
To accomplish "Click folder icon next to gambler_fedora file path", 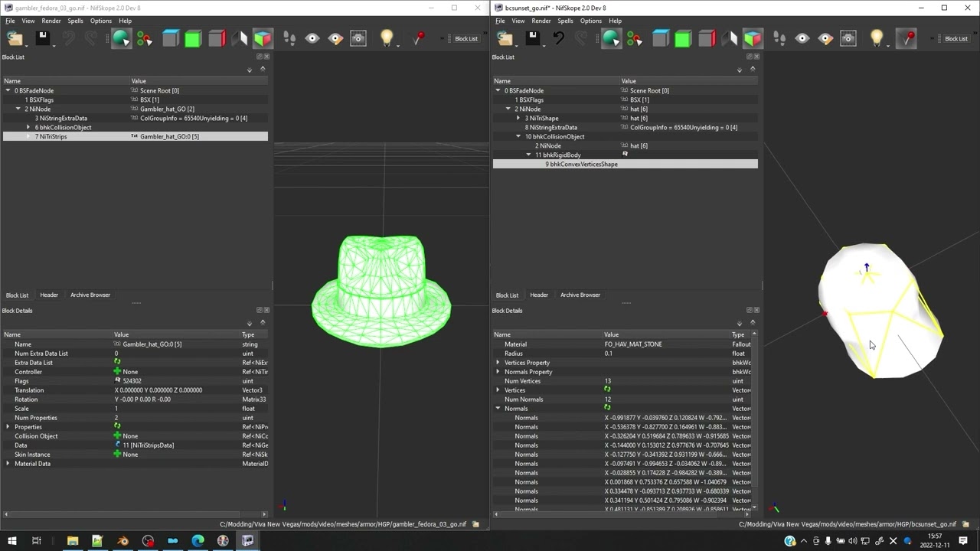I will tap(475, 524).
